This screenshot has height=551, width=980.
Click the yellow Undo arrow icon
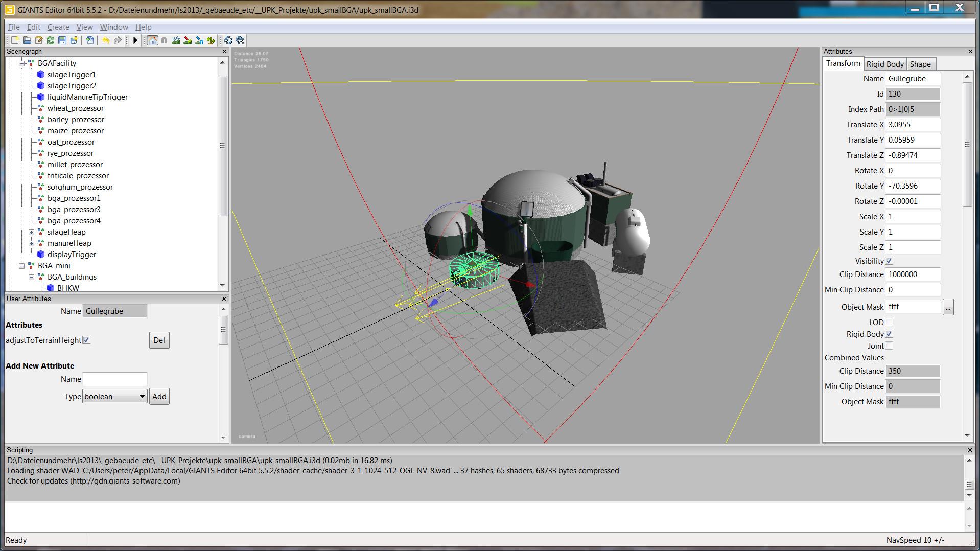tap(105, 40)
